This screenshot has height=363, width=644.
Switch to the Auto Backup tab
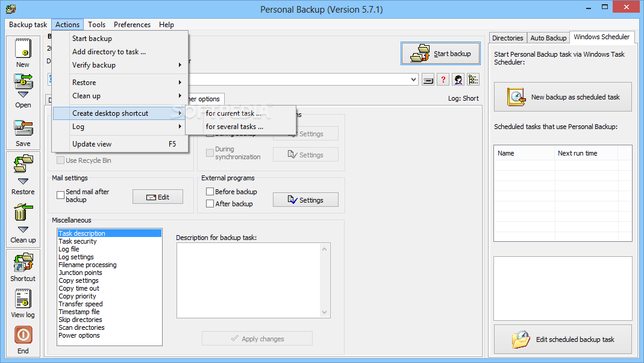548,38
